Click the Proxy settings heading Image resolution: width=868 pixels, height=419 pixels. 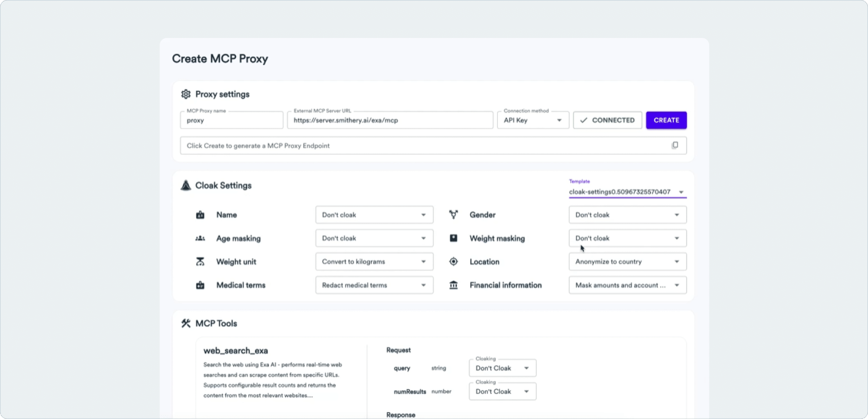coord(222,94)
